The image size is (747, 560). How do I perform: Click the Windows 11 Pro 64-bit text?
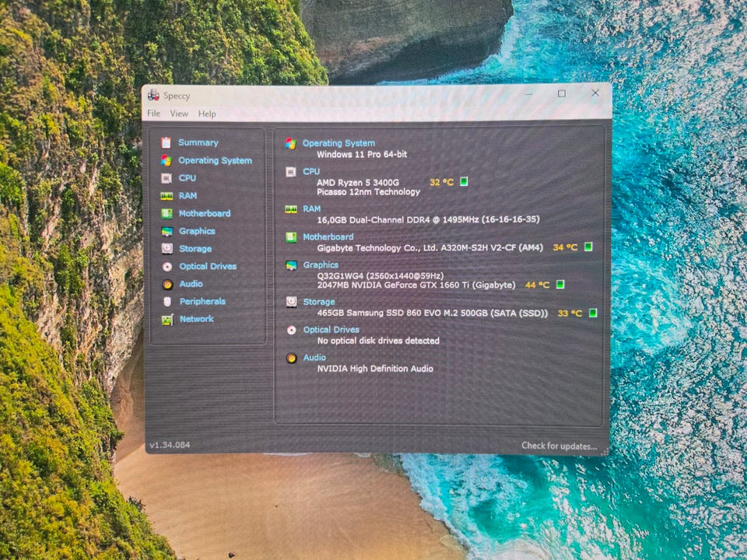362,154
